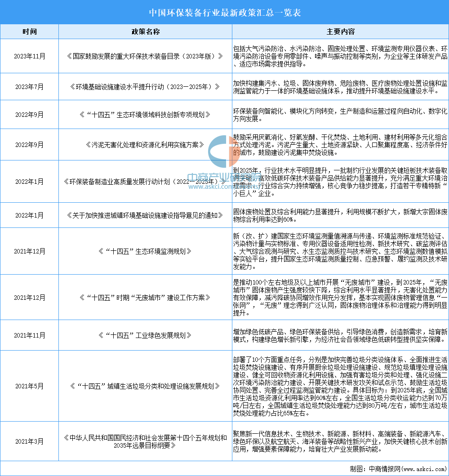Click content starting 是推动100个左右地级及以上城市

pyautogui.click(x=340, y=298)
